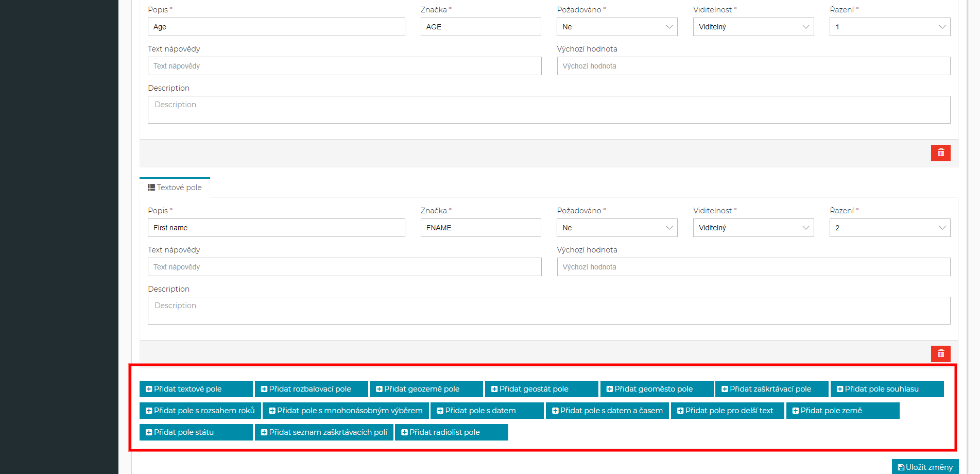Focus Výchozí hodnota input for Age field
This screenshot has width=980, height=474.
pyautogui.click(x=753, y=66)
